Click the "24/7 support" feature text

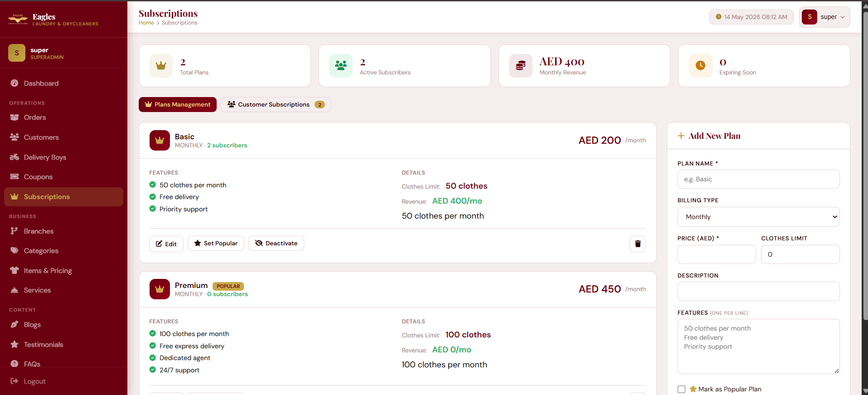pos(179,370)
